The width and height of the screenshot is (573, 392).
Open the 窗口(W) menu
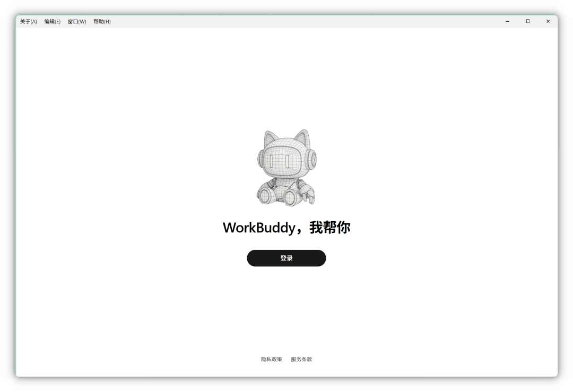77,22
